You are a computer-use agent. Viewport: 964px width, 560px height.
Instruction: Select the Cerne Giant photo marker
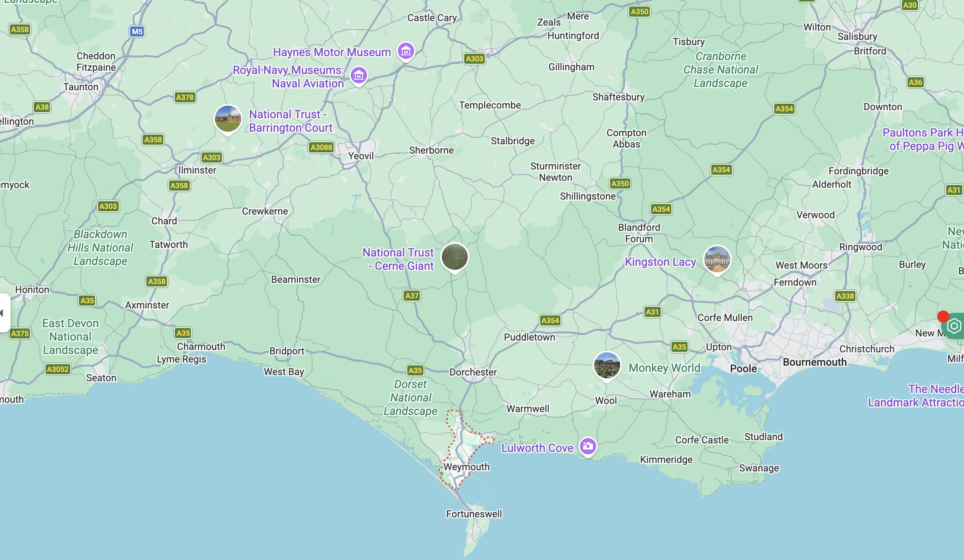pos(455,257)
